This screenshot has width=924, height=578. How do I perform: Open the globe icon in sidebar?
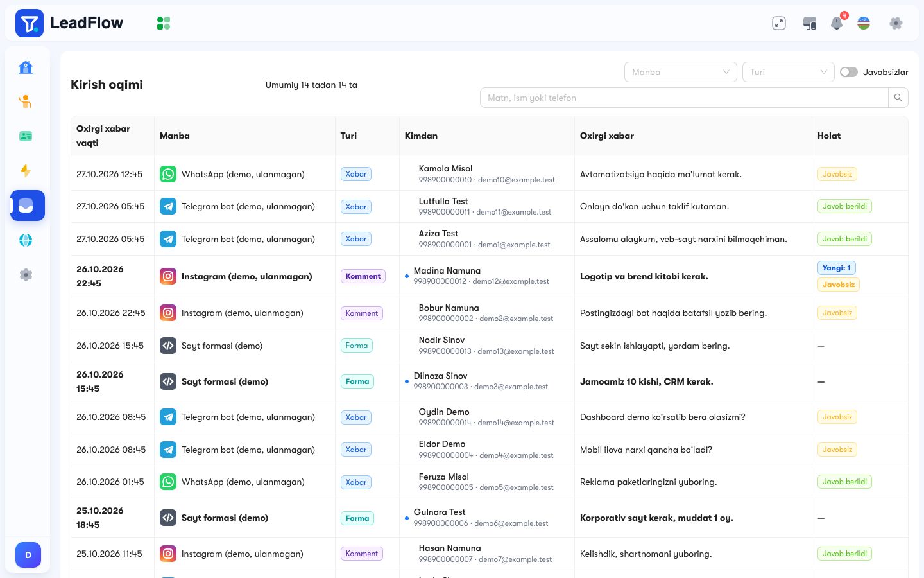tap(26, 240)
